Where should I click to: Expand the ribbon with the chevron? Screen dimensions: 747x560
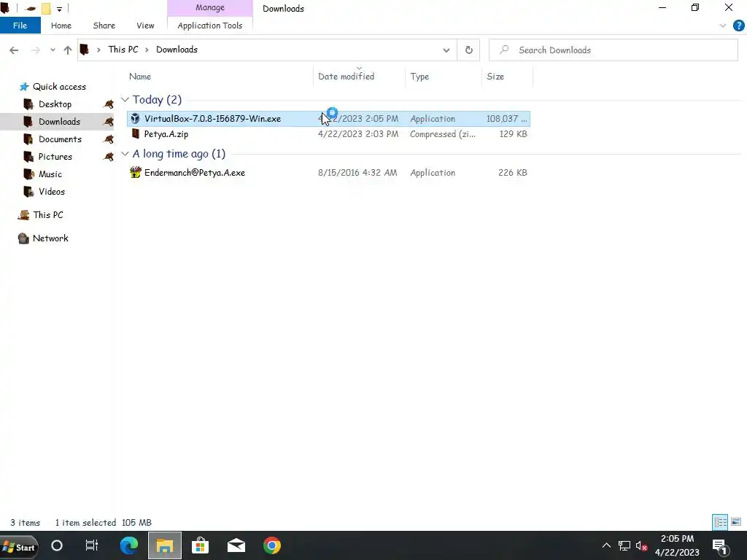click(x=723, y=26)
